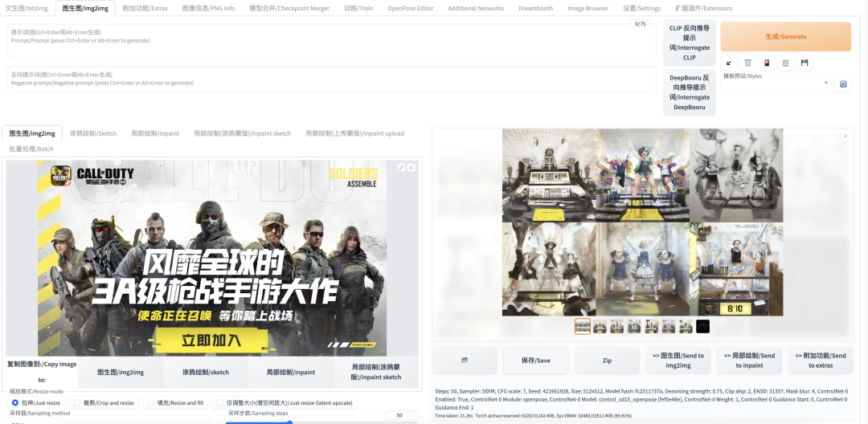Select the black openpose skeleton thumbnail

click(703, 326)
